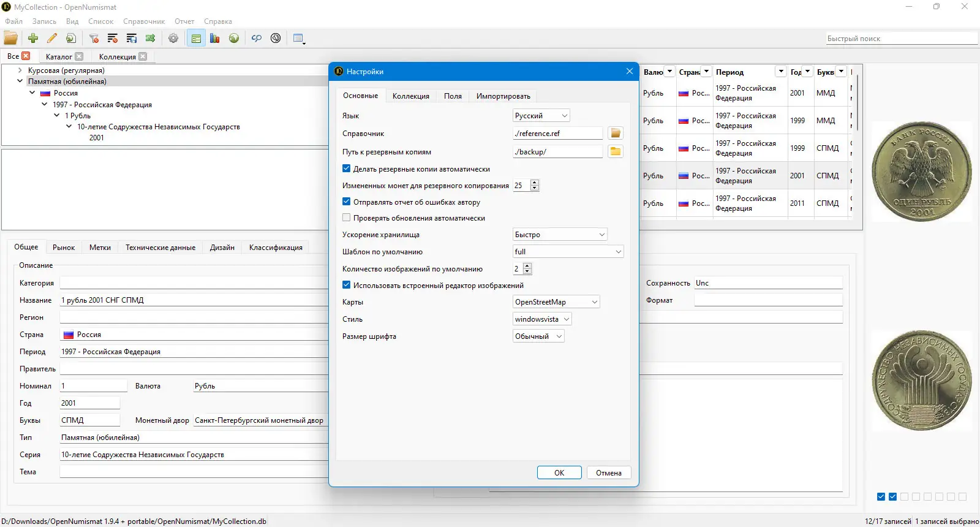
Task: Open filter dropdown on 'Букв' column header
Action: coord(841,72)
